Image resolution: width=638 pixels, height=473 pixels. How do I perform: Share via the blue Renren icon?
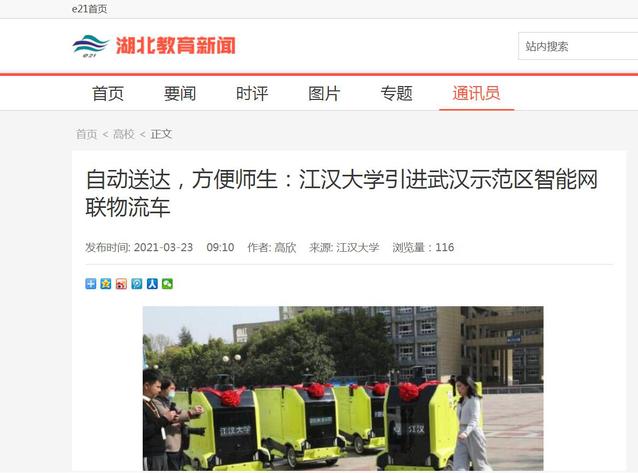pyautogui.click(x=152, y=284)
